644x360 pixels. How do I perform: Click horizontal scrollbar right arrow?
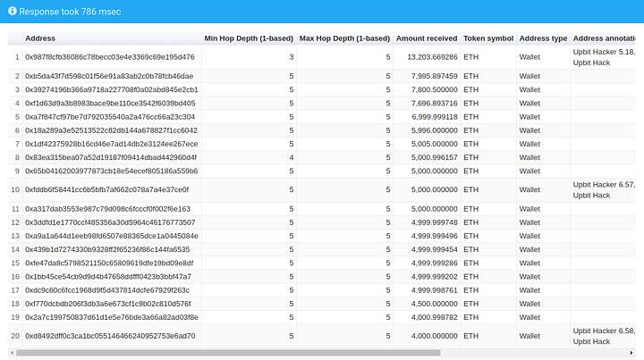coord(631,353)
